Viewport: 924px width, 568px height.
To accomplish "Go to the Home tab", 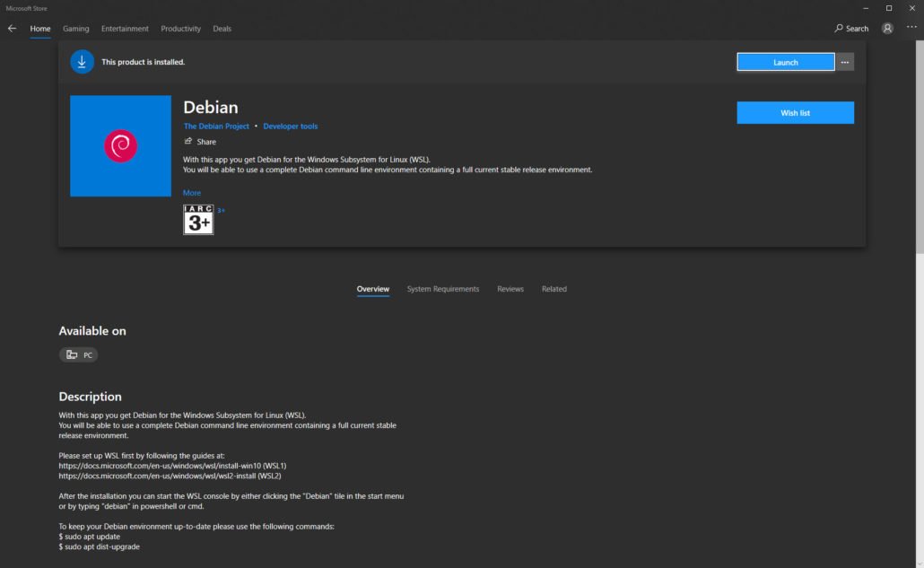I will click(40, 29).
